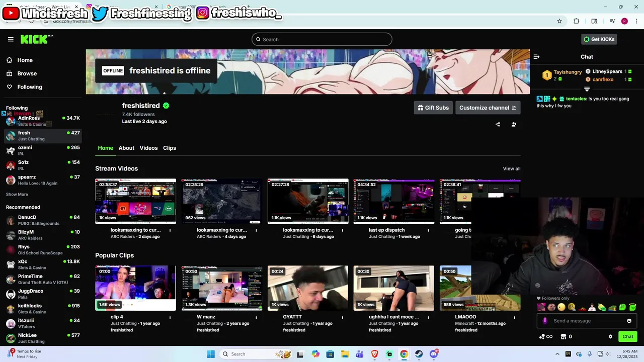Expand Following list with Show More
This screenshot has height=362, width=644.
coord(17,195)
